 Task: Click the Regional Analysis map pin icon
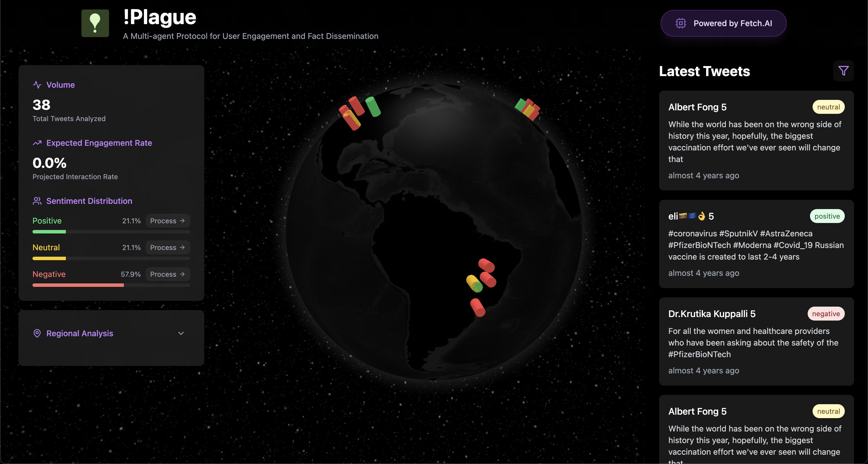tap(37, 333)
